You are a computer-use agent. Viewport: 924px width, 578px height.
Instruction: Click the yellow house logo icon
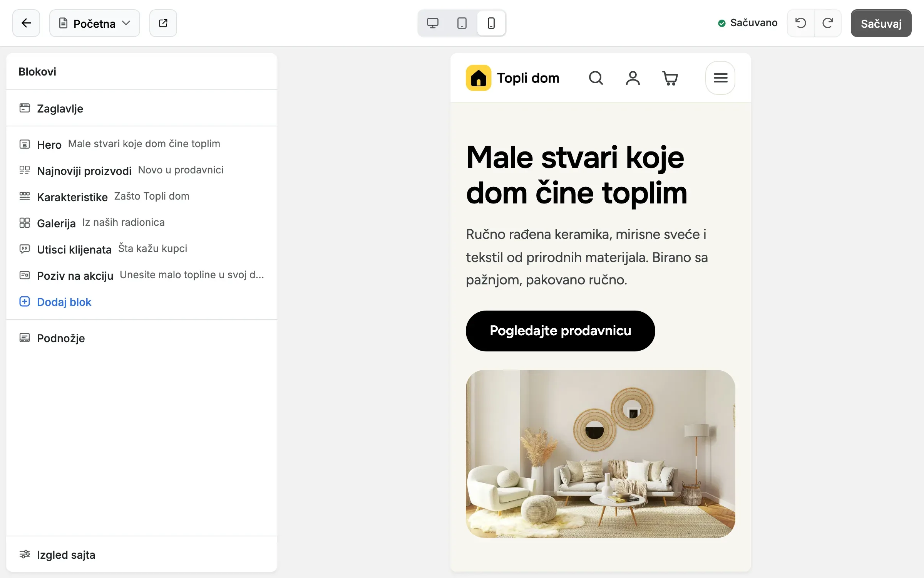point(479,78)
